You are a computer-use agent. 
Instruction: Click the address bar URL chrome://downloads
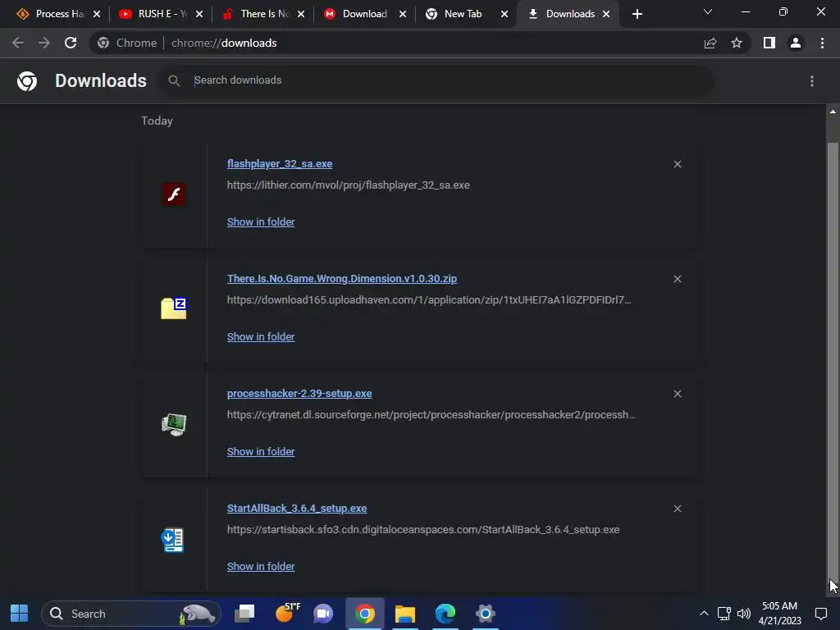click(224, 43)
